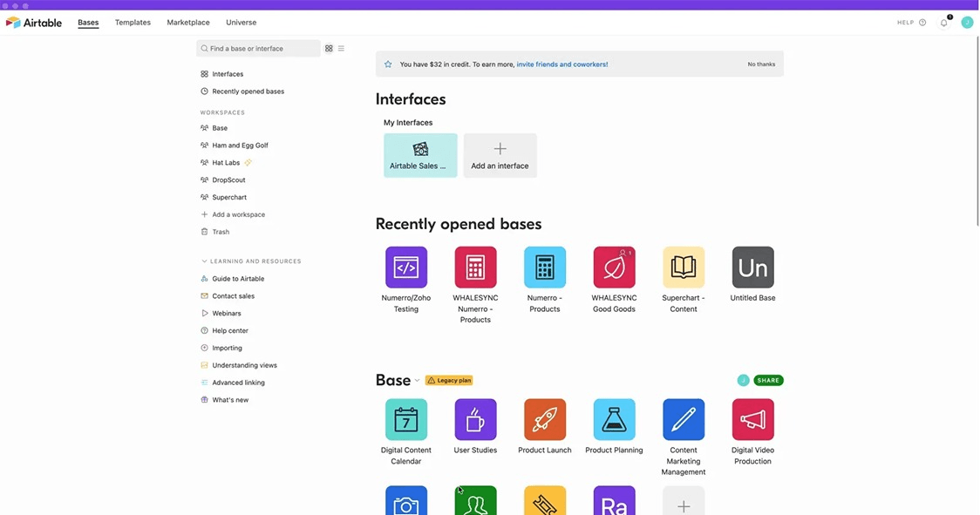The width and height of the screenshot is (980, 515).
Task: Select the Recently opened bases clock icon
Action: click(203, 91)
